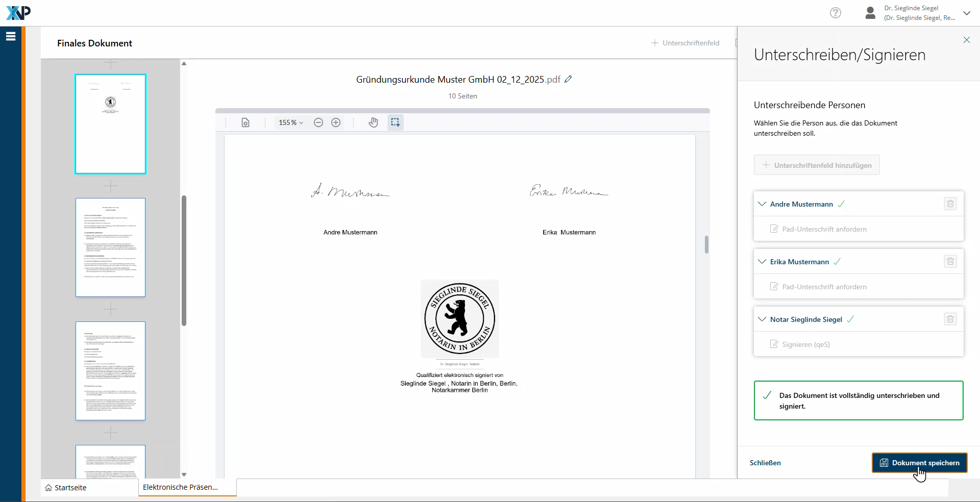980x502 pixels.
Task: Expand the user account menu chevron
Action: coord(966,13)
